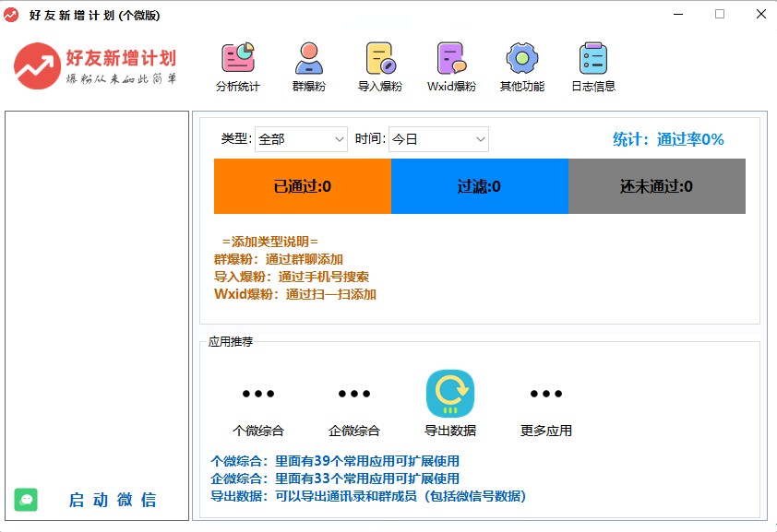Open the 个微综合 app entry

(x=258, y=395)
